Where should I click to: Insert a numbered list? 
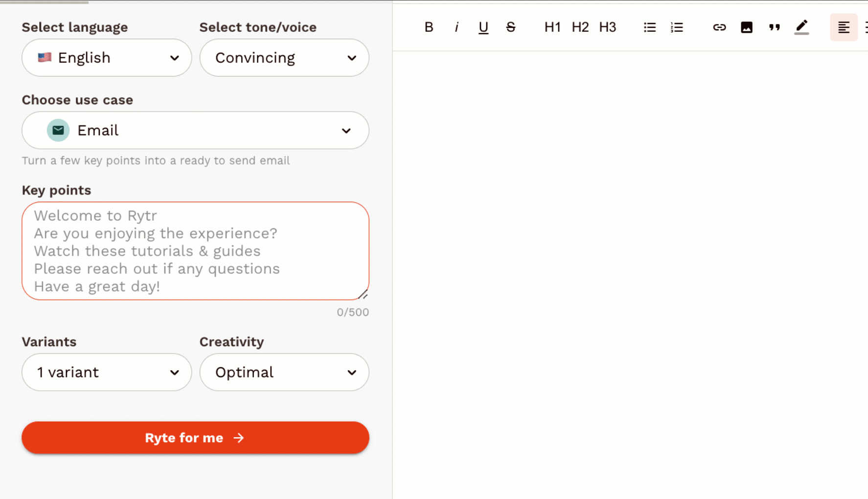point(677,27)
